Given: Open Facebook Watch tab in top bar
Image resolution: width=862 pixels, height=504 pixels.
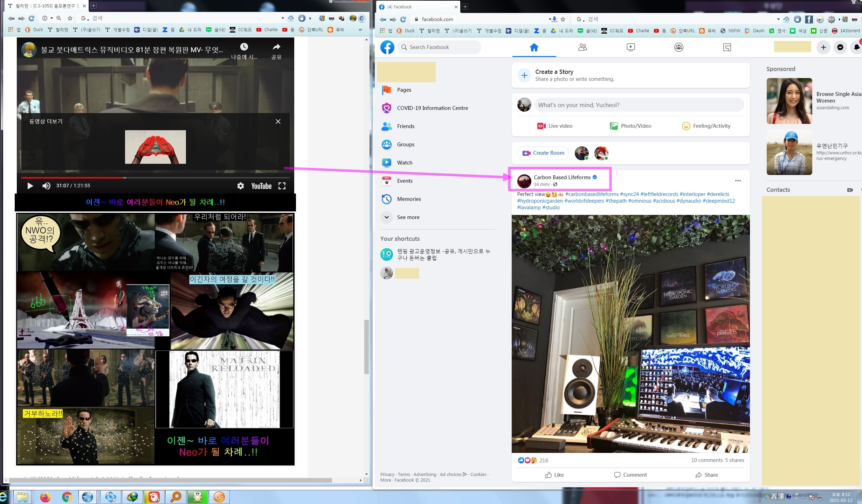Looking at the screenshot, I should [x=630, y=47].
